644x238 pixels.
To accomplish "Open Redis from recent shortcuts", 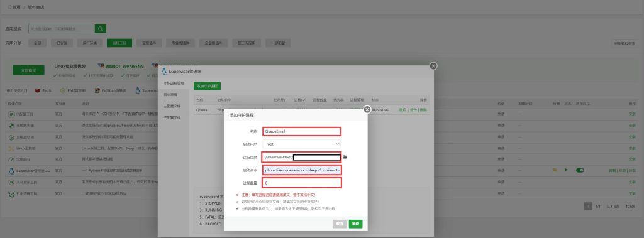I will pos(43,90).
